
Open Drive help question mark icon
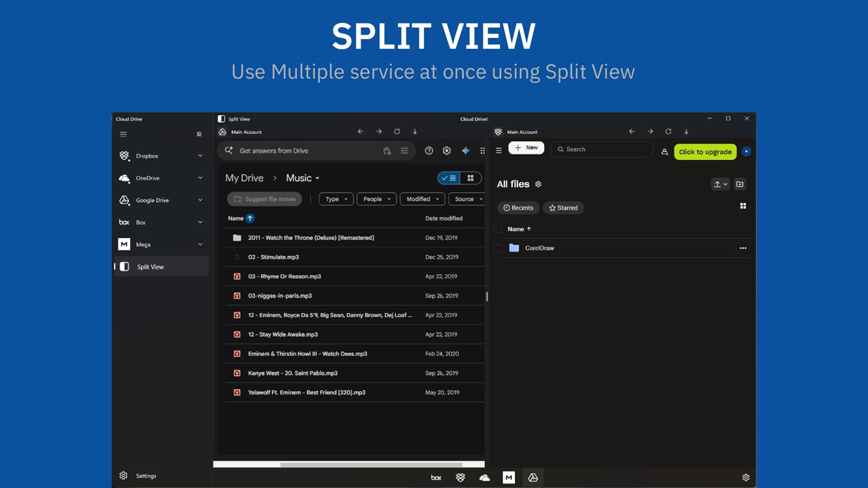pos(429,151)
